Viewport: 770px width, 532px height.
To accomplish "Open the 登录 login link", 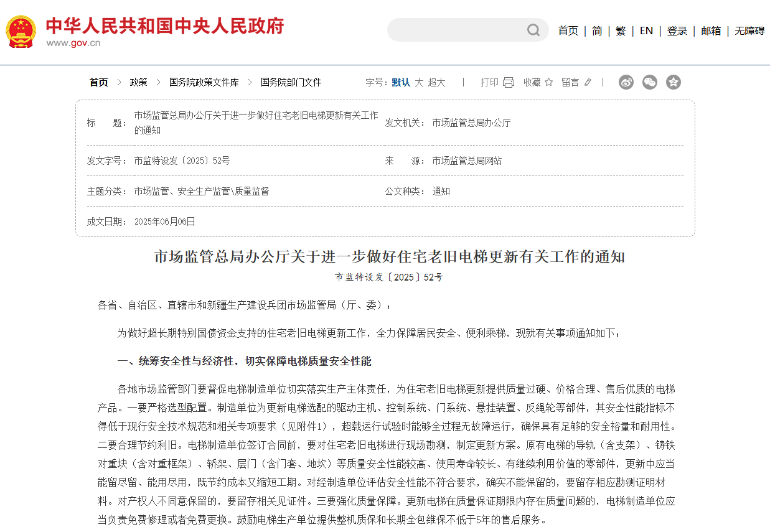I will point(677,30).
